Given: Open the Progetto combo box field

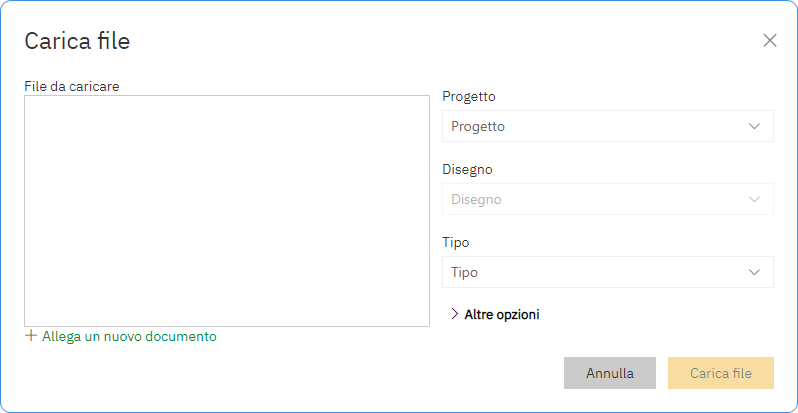Looking at the screenshot, I should tap(607, 127).
